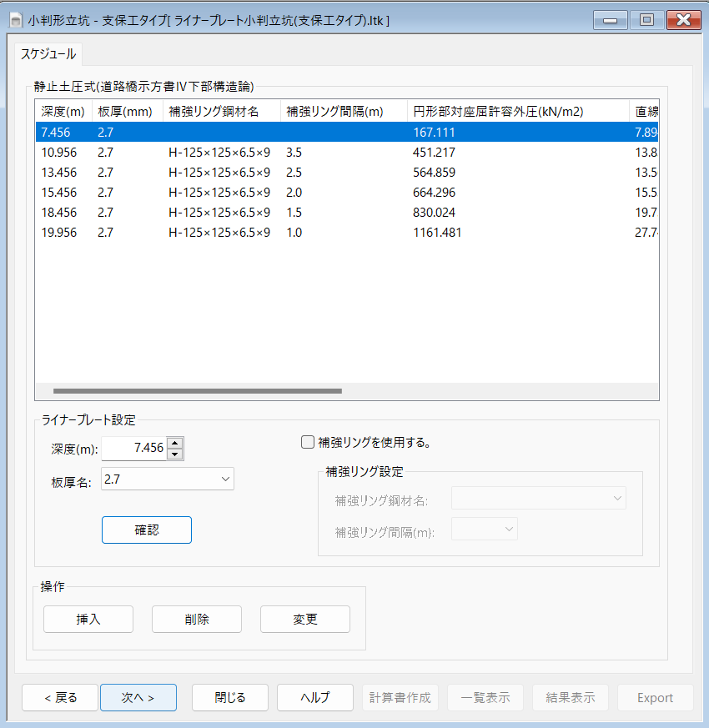Select the スケジュール tab
709x728 pixels.
[48, 54]
